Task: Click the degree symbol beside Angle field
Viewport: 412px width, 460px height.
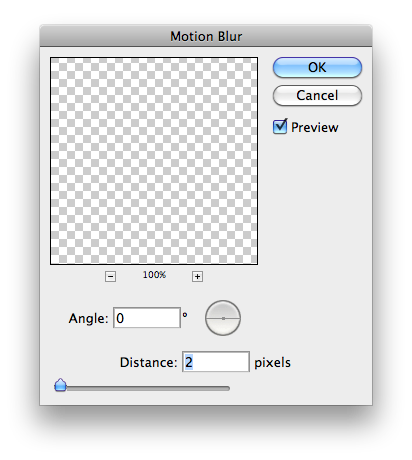Action: pos(185,314)
